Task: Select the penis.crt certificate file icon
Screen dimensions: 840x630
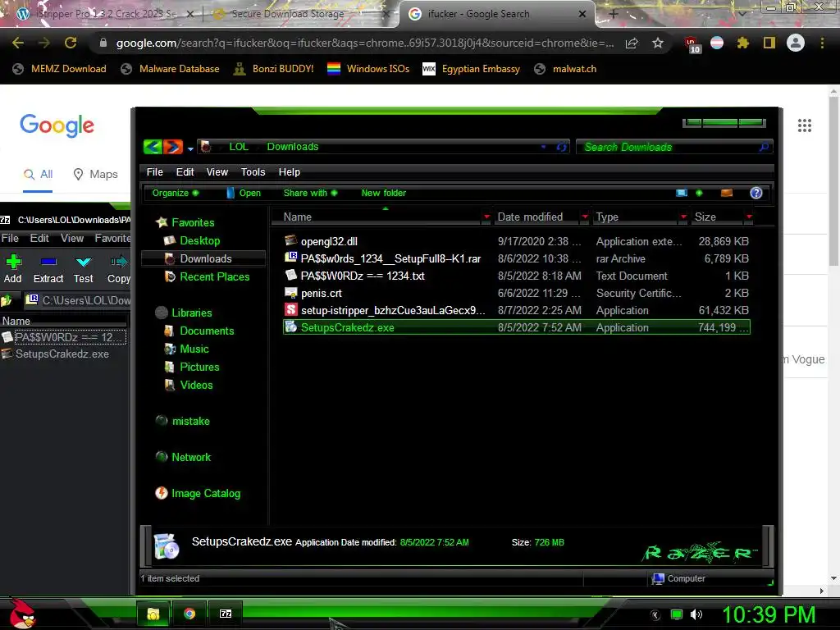Action: [x=291, y=293]
